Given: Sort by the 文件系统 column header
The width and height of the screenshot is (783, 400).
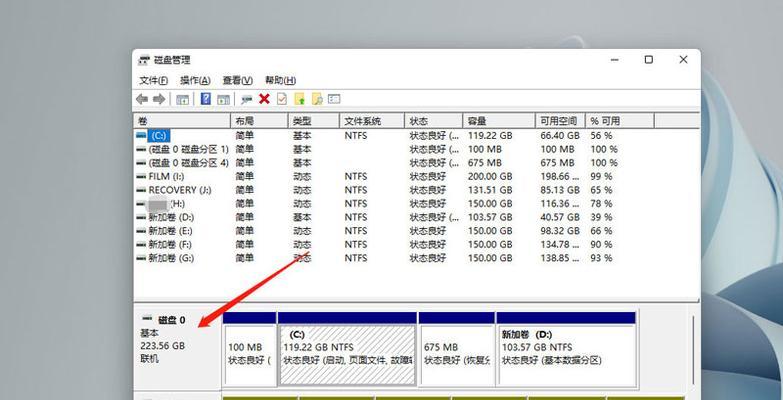Looking at the screenshot, I should [x=362, y=120].
